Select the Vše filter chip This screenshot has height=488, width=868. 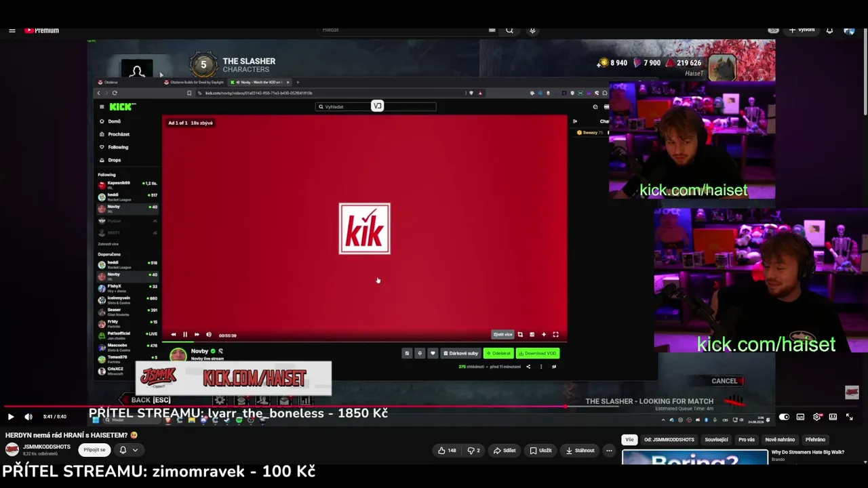click(x=630, y=439)
